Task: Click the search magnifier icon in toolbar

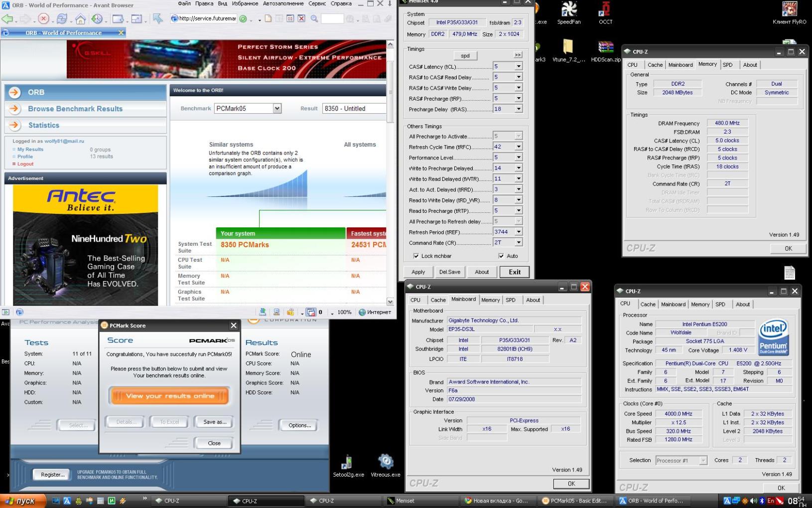Action: tap(314, 19)
